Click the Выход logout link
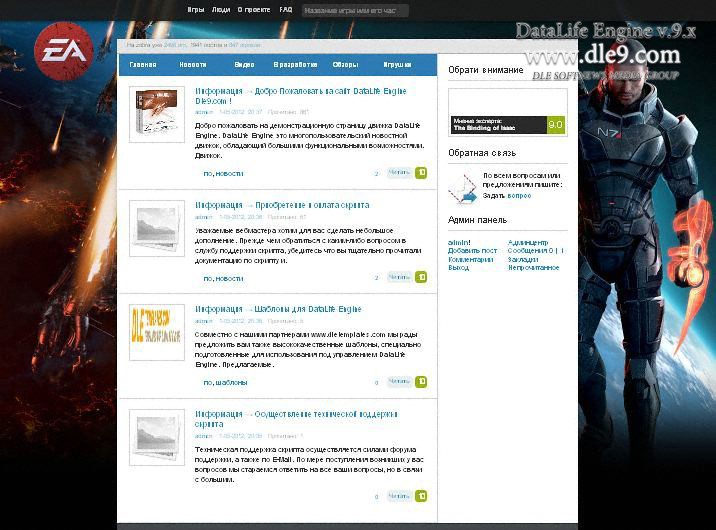Screen dimensions: 716x530 point(458,268)
